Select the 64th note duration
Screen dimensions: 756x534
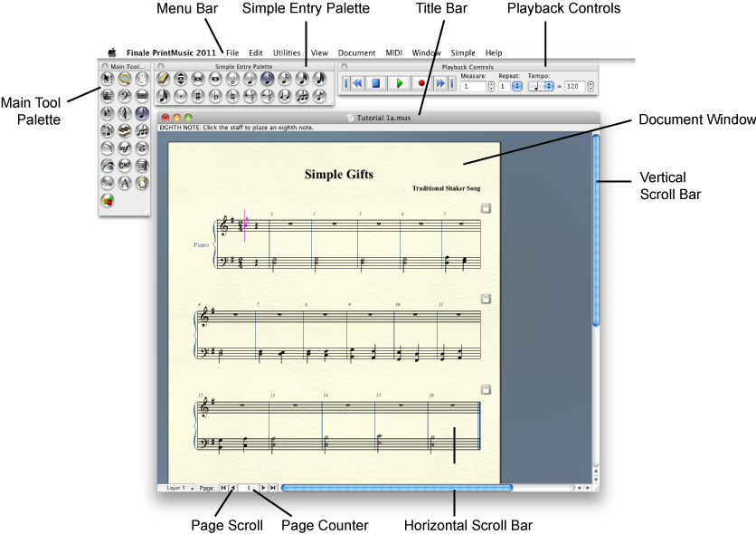coord(319,79)
